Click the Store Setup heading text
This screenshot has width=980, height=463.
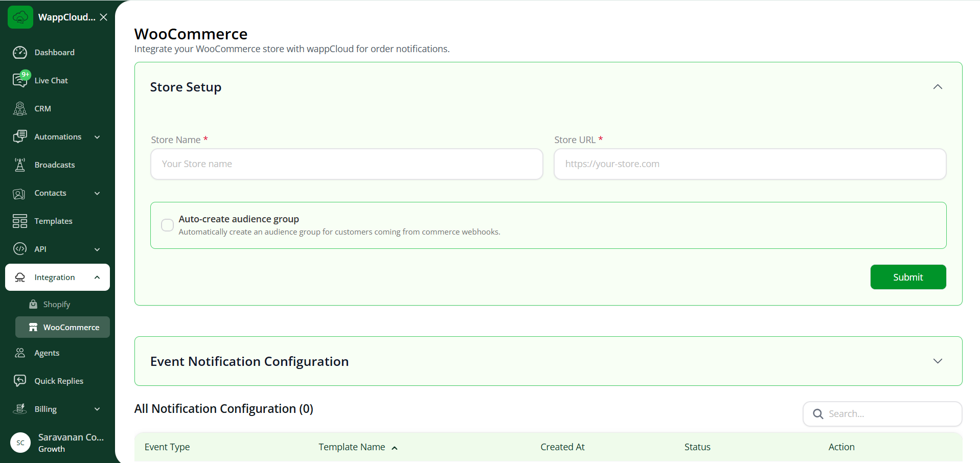coord(186,87)
